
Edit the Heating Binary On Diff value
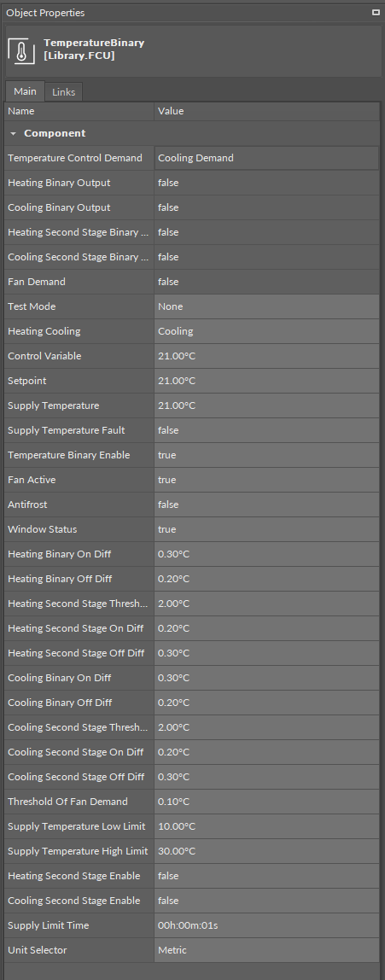pyautogui.click(x=266, y=554)
